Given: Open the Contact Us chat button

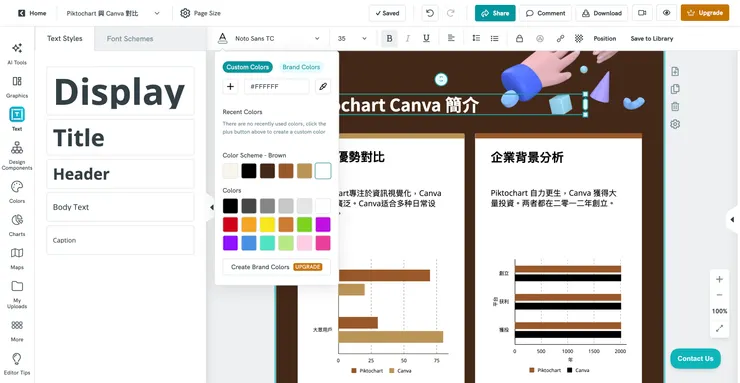Looking at the screenshot, I should (695, 358).
